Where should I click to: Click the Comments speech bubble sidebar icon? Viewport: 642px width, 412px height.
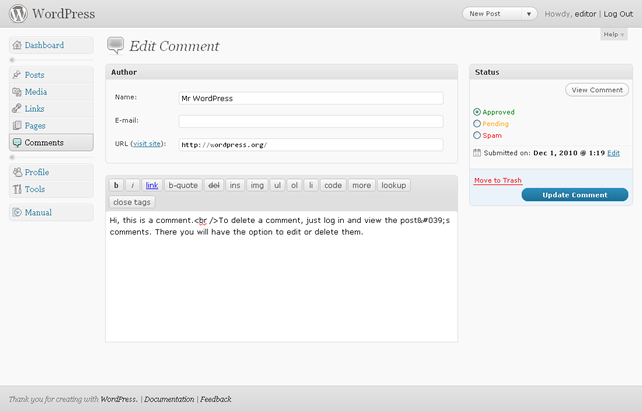click(17, 143)
